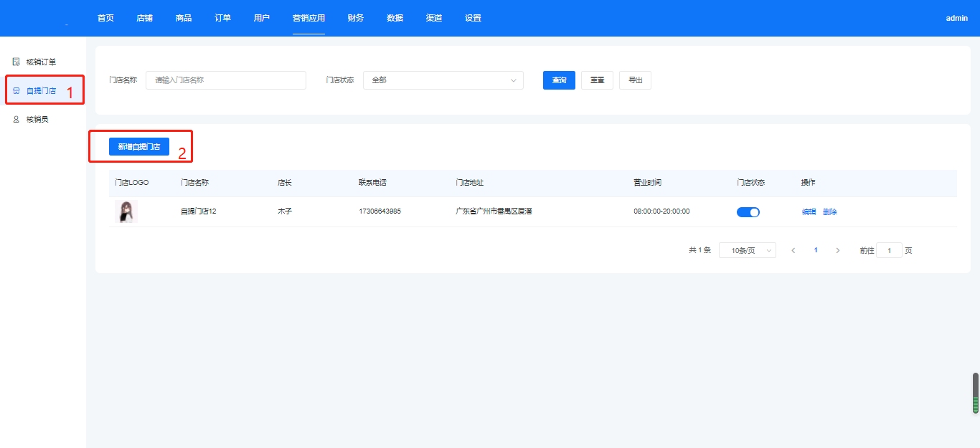Switch to the 订单 top menu

[222, 18]
